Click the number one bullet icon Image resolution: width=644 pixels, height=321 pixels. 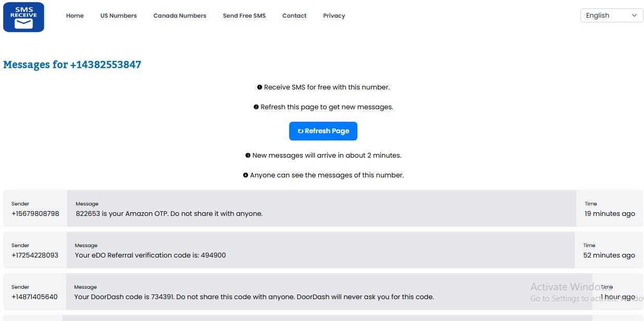(x=259, y=87)
